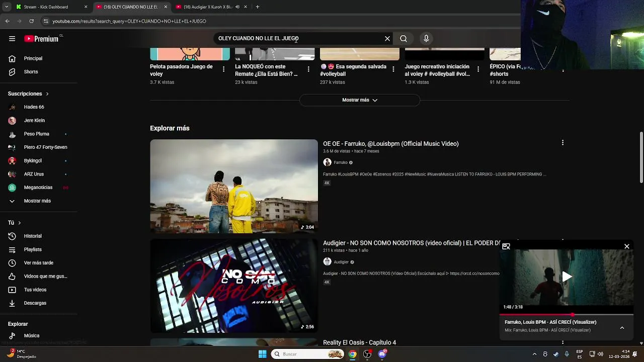The height and width of the screenshot is (362, 644).
Task: Switch to OLEY CUANDO NO LLE EL tab
Action: point(132,7)
